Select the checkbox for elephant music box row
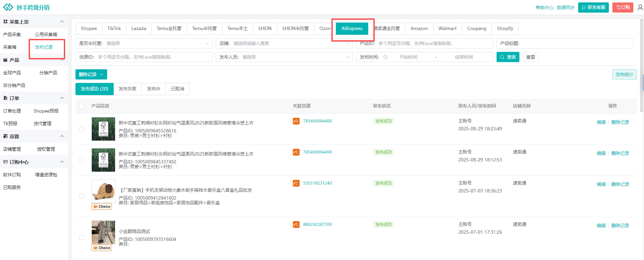The image size is (644, 260). (x=82, y=196)
